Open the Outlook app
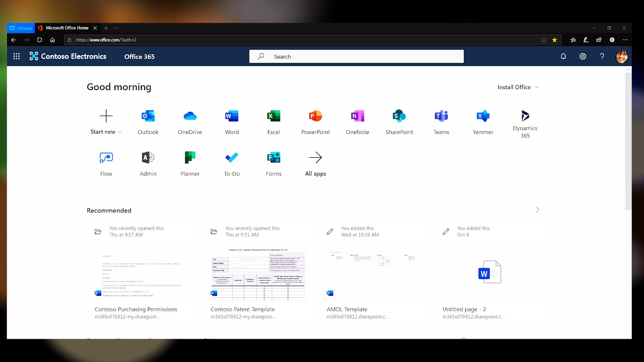Screen dimensions: 644x362 [148, 122]
